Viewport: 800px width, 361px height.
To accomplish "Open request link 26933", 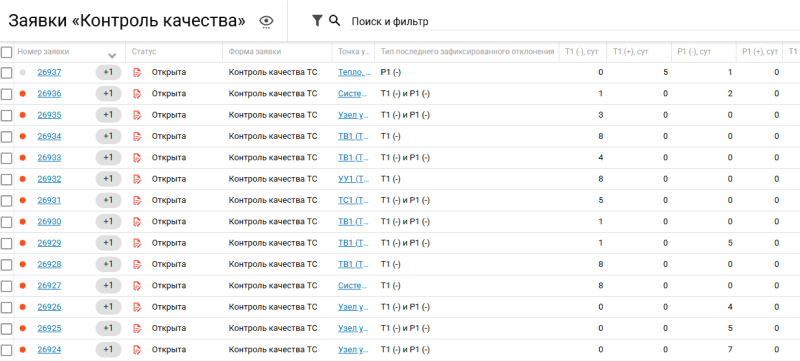I will pyautogui.click(x=49, y=158).
